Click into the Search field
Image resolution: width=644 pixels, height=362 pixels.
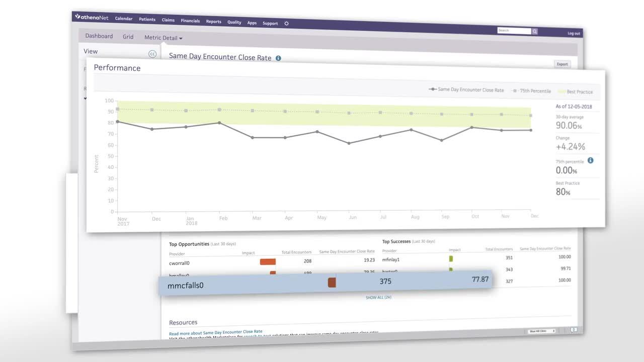point(514,31)
